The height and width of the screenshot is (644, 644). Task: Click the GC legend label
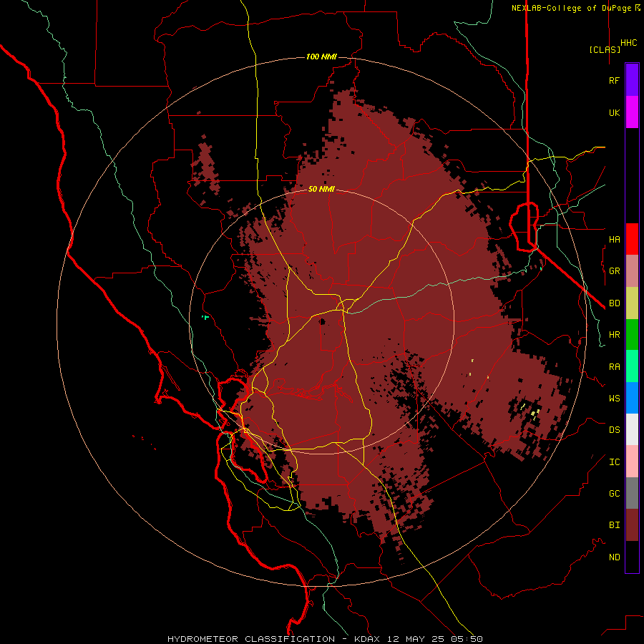tap(615, 494)
